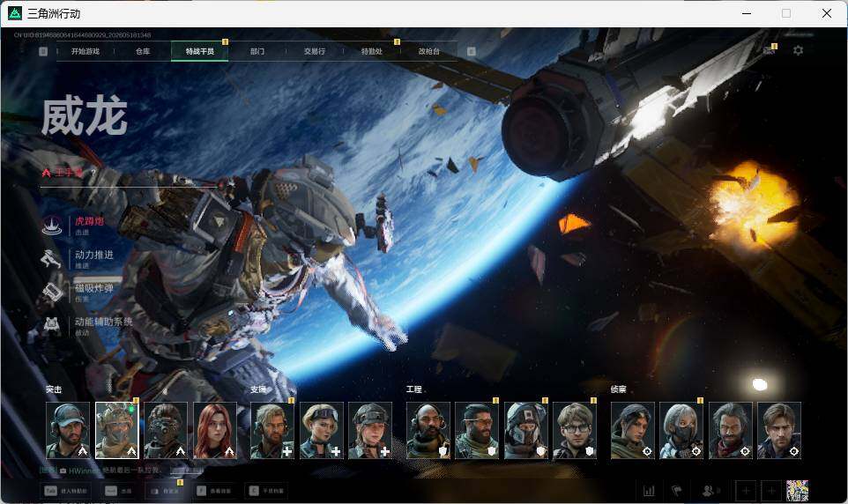848x504 pixels.
Task: Switch to the 仓库 tab
Action: tap(143, 51)
